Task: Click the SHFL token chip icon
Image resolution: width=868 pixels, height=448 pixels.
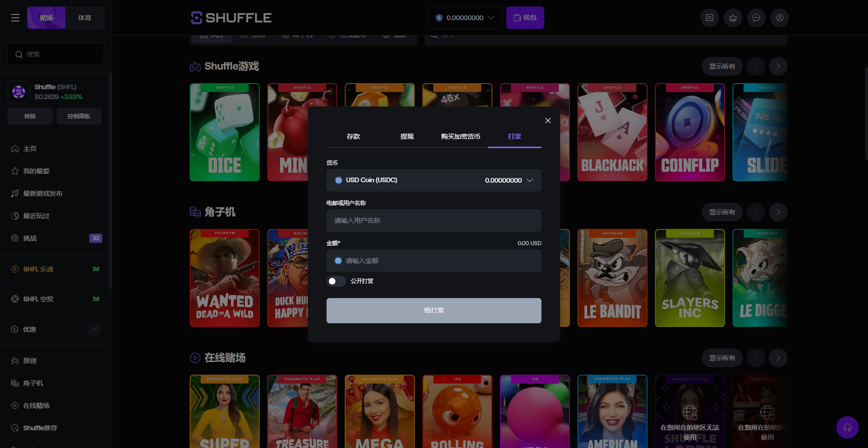Action: [x=19, y=92]
